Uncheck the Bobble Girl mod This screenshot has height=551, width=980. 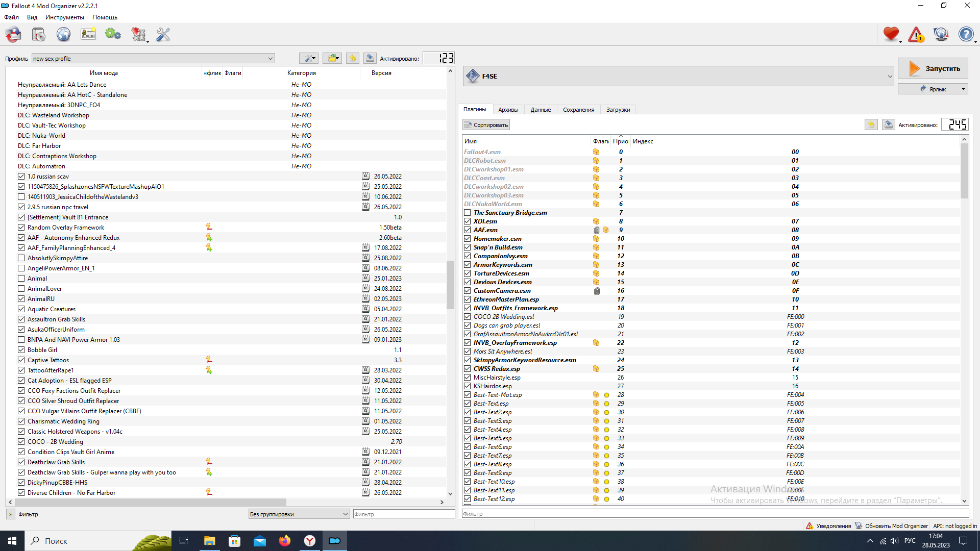point(21,350)
